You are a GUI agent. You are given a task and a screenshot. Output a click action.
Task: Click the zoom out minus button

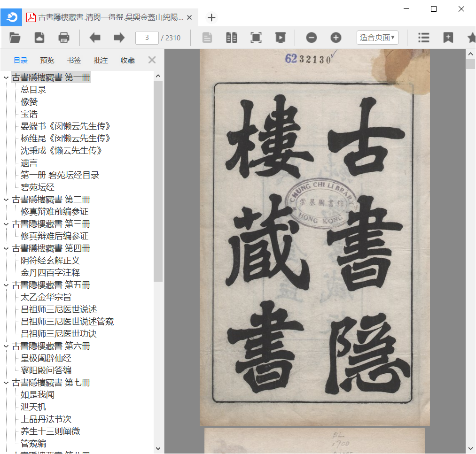point(312,38)
